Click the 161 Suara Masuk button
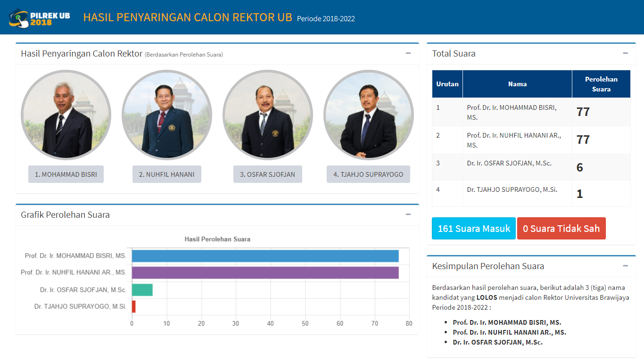644x362 pixels. pyautogui.click(x=473, y=228)
